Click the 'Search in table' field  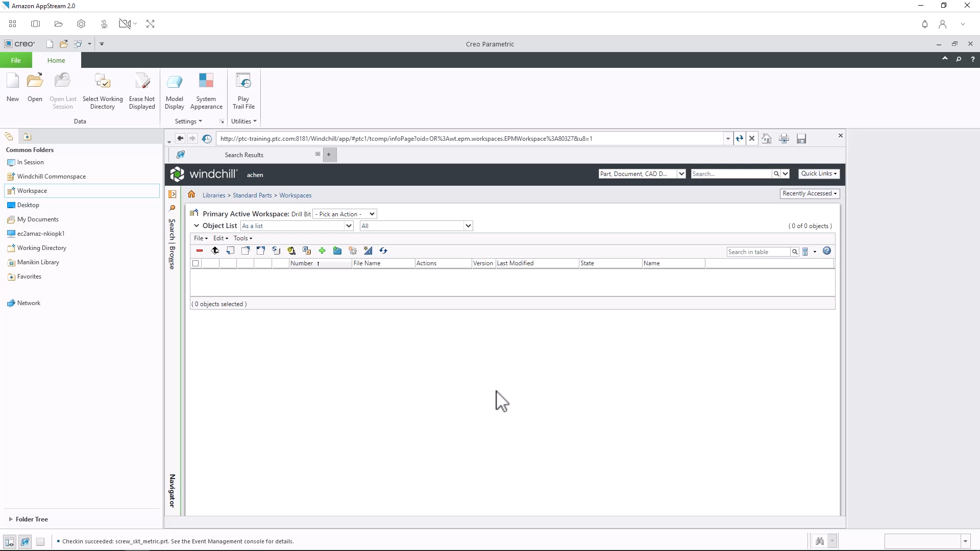758,252
